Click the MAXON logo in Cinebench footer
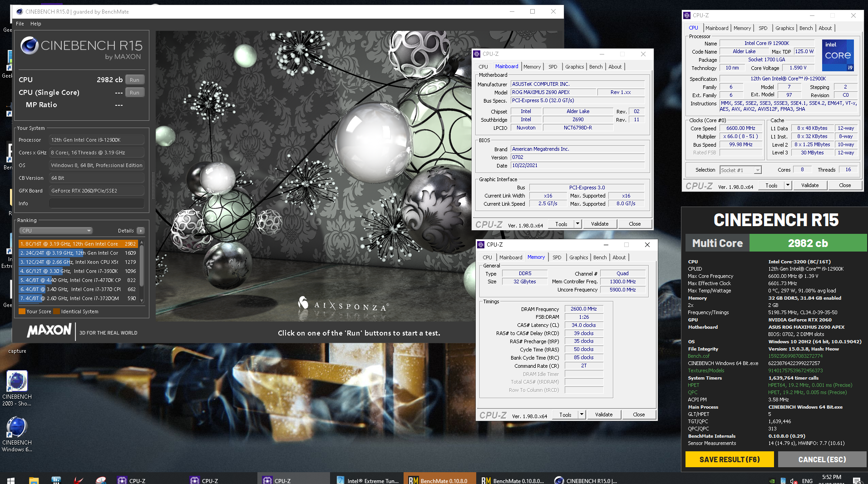Image resolution: width=868 pixels, height=484 pixels. pyautogui.click(x=49, y=331)
